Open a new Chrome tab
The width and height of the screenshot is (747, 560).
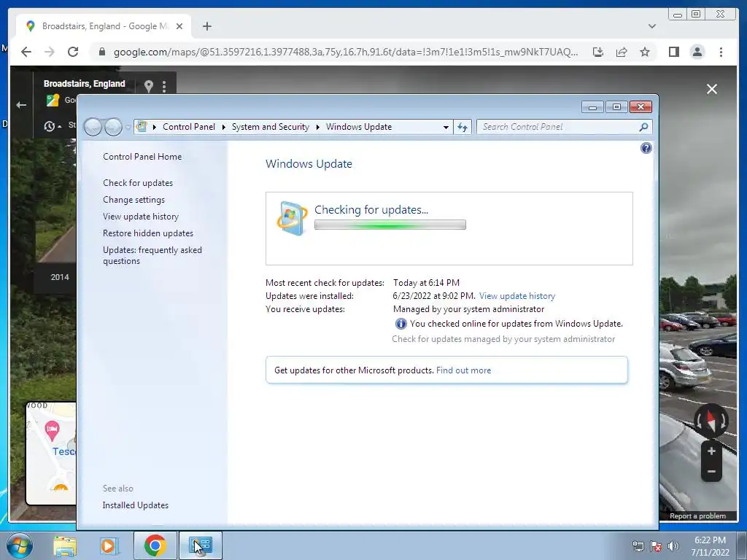(x=206, y=26)
